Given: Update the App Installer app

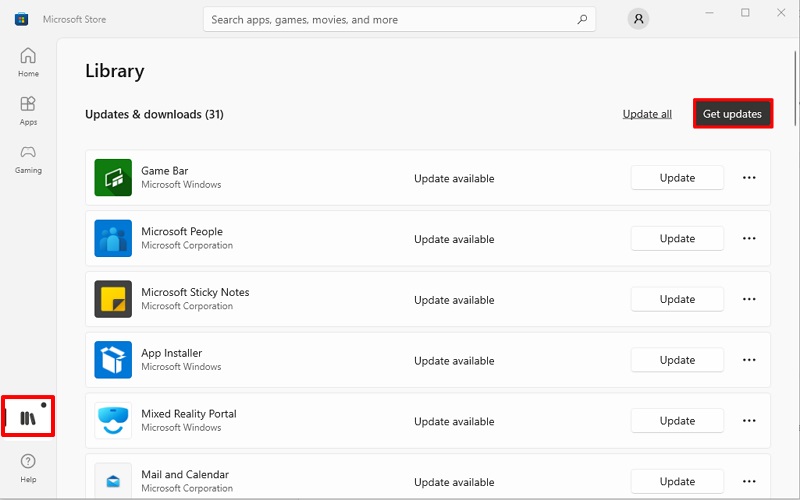Looking at the screenshot, I should [x=677, y=360].
